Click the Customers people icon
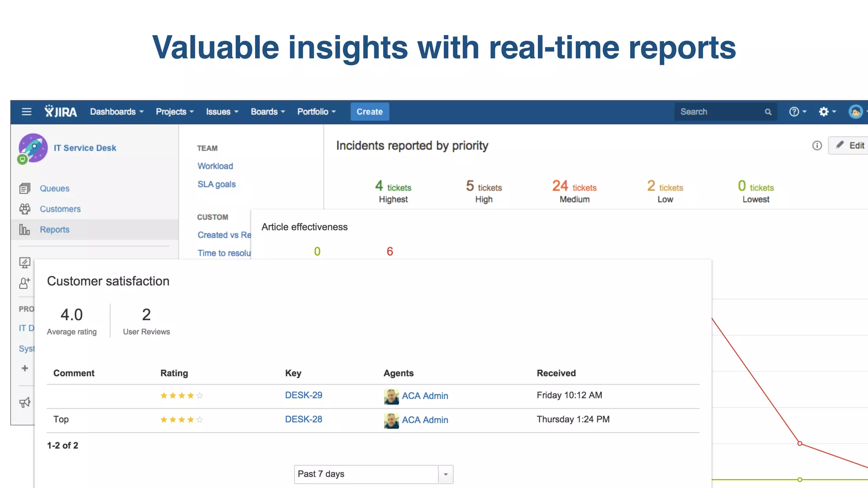Image resolution: width=868 pixels, height=488 pixels. (25, 209)
